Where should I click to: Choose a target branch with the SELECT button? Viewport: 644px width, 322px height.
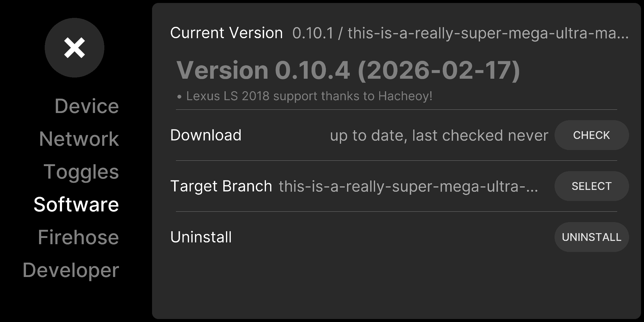pos(592,186)
